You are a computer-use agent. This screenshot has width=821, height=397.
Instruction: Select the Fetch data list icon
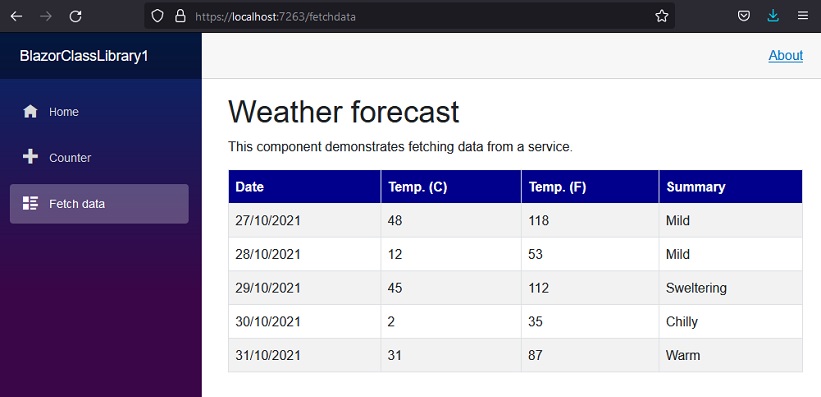pyautogui.click(x=30, y=203)
